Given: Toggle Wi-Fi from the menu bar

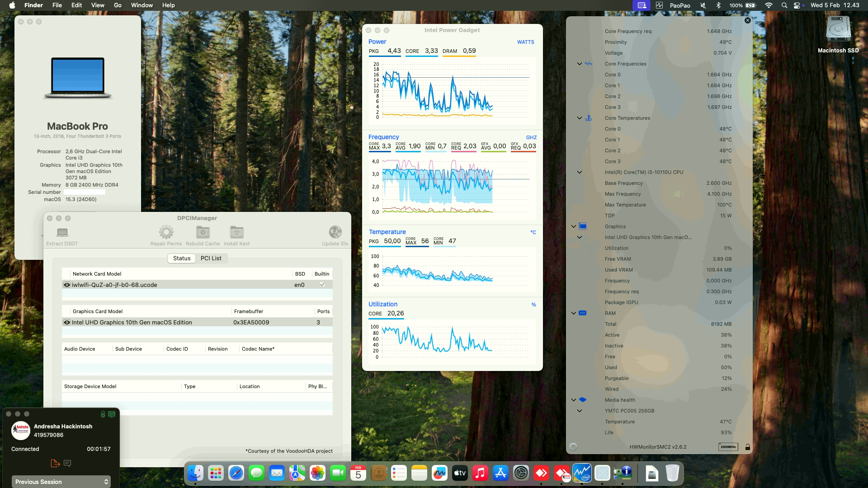Looking at the screenshot, I should [769, 5].
